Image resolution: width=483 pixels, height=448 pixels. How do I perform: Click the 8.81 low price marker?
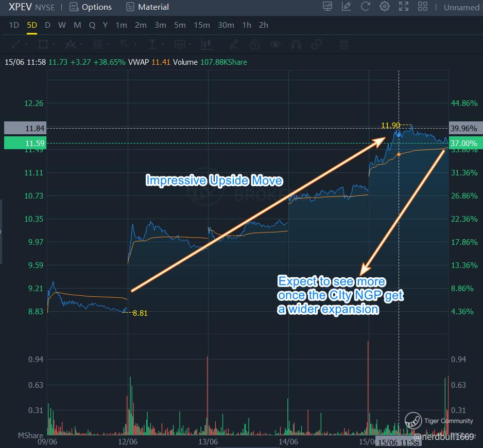[140, 313]
